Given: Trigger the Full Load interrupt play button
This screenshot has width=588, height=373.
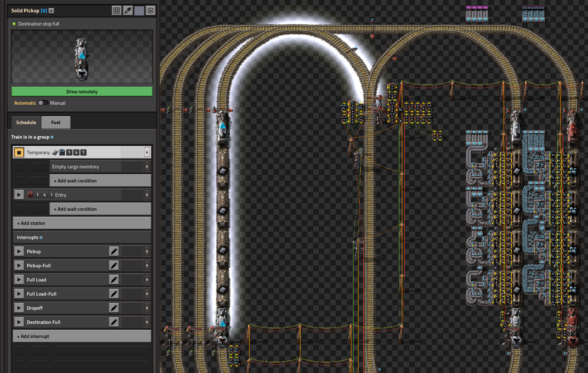Looking at the screenshot, I should tap(19, 280).
